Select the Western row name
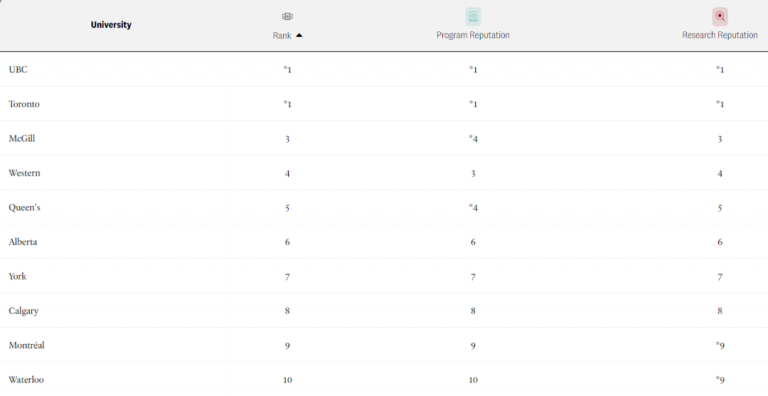 click(24, 173)
